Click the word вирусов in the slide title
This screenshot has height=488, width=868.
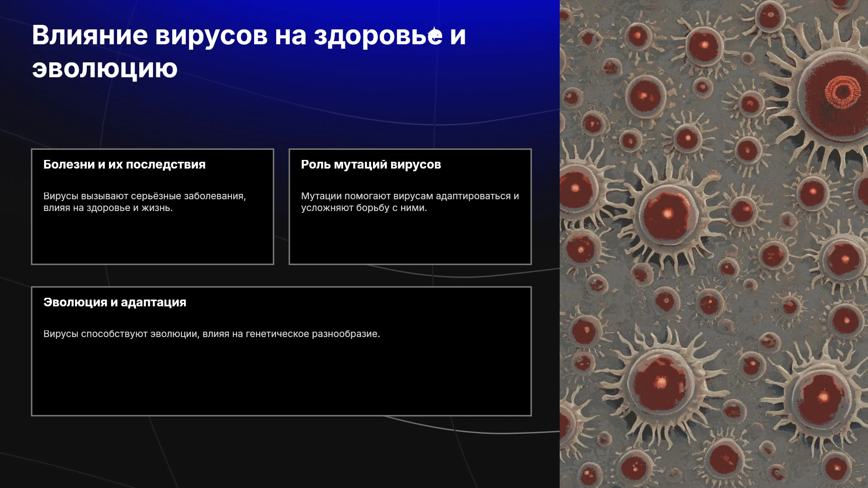click(x=212, y=35)
